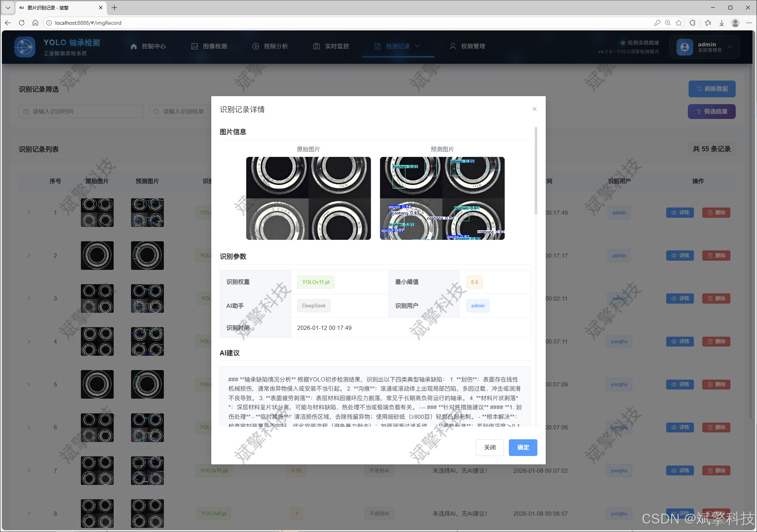757x532 pixels.
Task: Click the 刷新数据 refresh button
Action: point(712,89)
